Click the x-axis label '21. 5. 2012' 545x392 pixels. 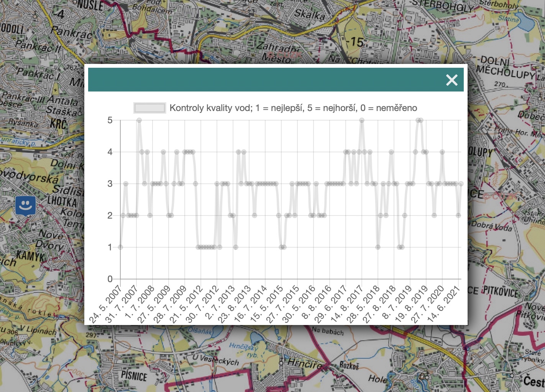pyautogui.click(x=185, y=304)
